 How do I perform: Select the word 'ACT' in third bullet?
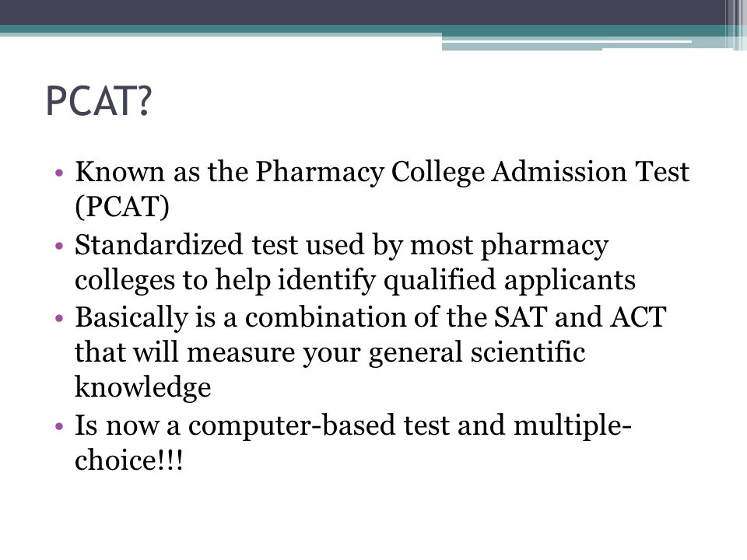pyautogui.click(x=638, y=317)
